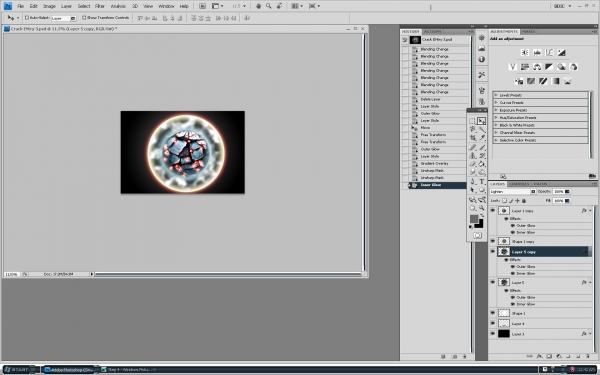The height and width of the screenshot is (375, 600).
Task: Open the Info panel icon in the dock
Action: [x=482, y=59]
